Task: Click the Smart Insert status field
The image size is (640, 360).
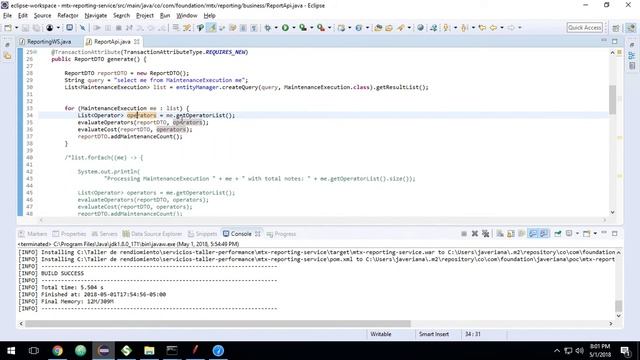Action: coord(433,334)
